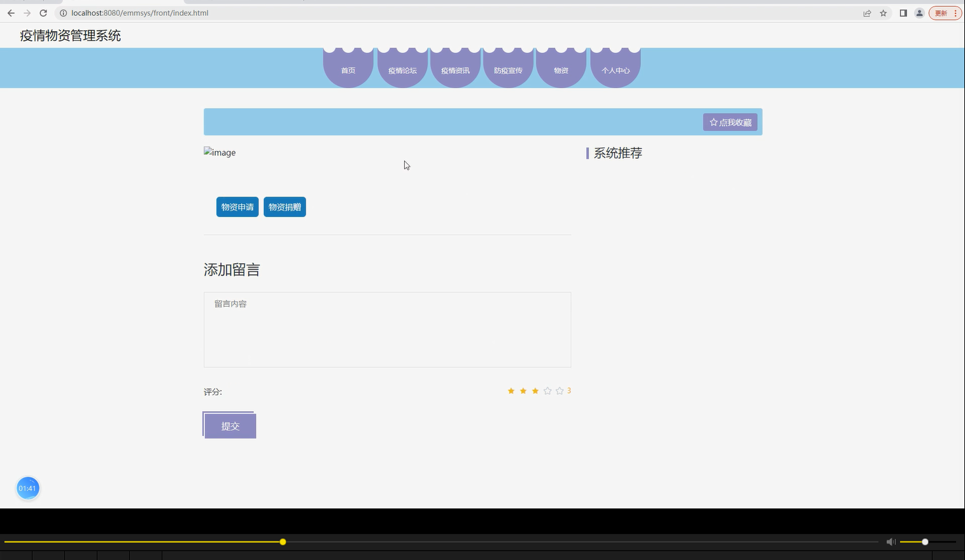Screen dimensions: 965x560
Task: Select the 疫情论坛 navigation circle
Action: (x=402, y=70)
